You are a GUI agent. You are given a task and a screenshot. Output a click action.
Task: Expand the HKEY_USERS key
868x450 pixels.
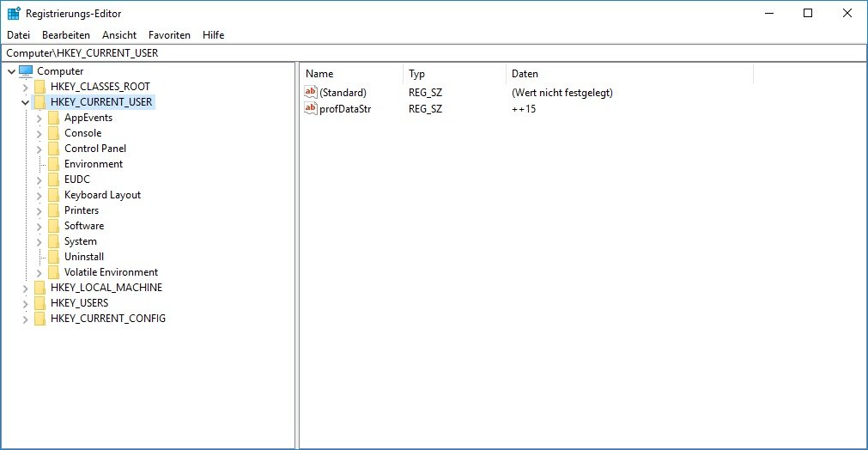25,304
